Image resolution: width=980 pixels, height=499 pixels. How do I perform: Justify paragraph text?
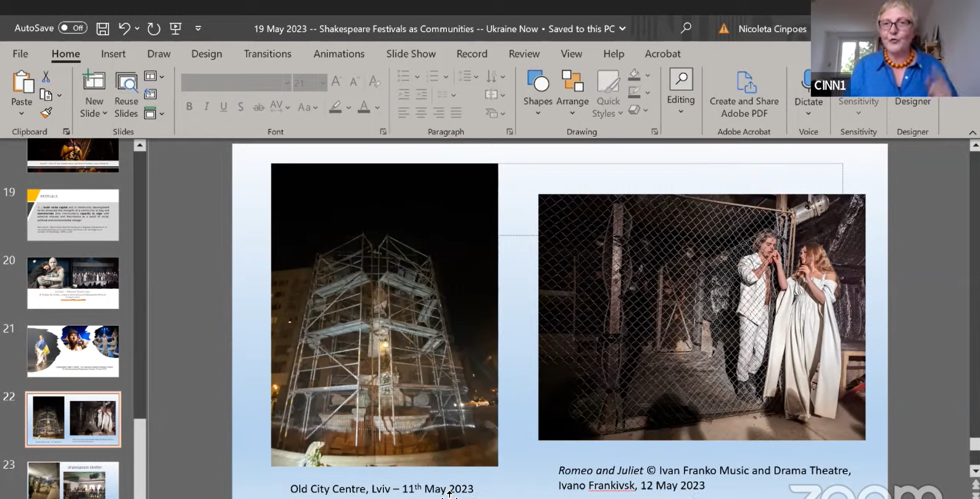point(456,113)
